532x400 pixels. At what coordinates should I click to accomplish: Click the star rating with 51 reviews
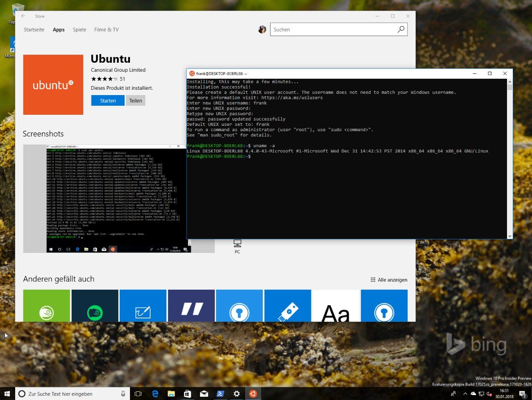click(108, 79)
